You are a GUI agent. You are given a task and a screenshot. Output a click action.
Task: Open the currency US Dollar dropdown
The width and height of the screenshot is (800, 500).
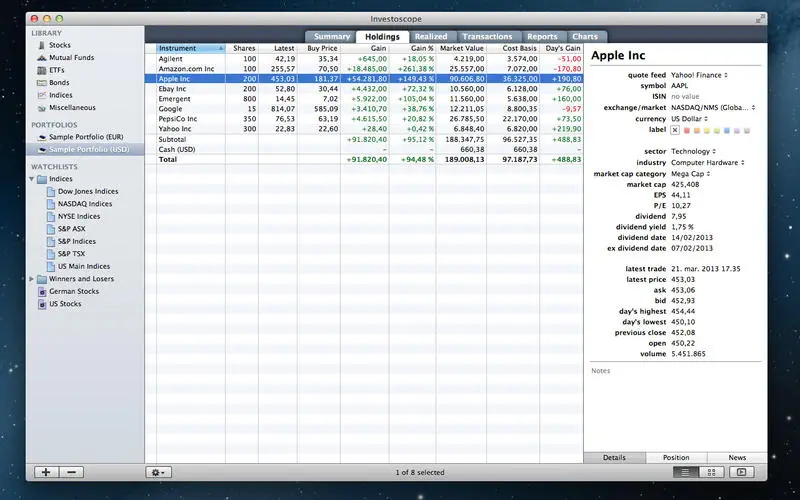pos(689,119)
